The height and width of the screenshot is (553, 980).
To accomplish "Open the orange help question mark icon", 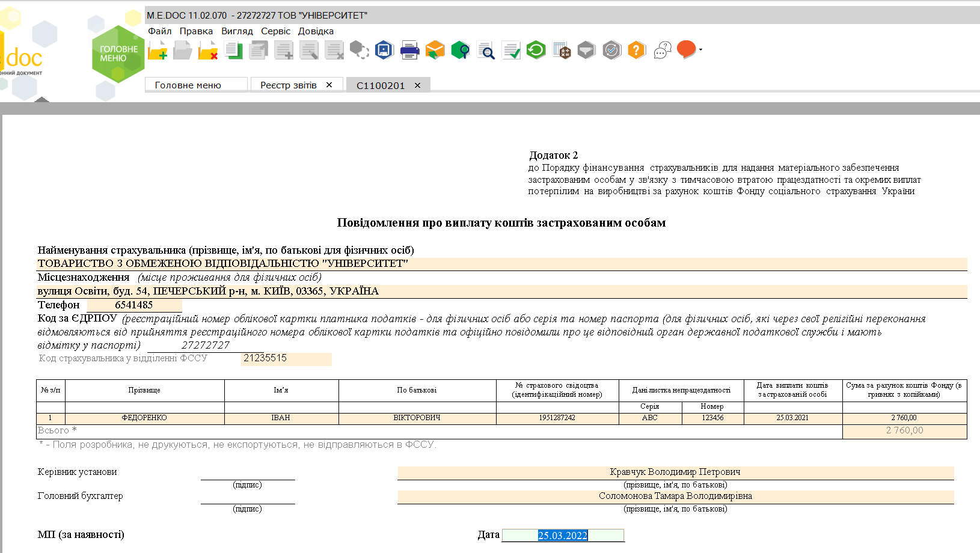I will pyautogui.click(x=636, y=50).
